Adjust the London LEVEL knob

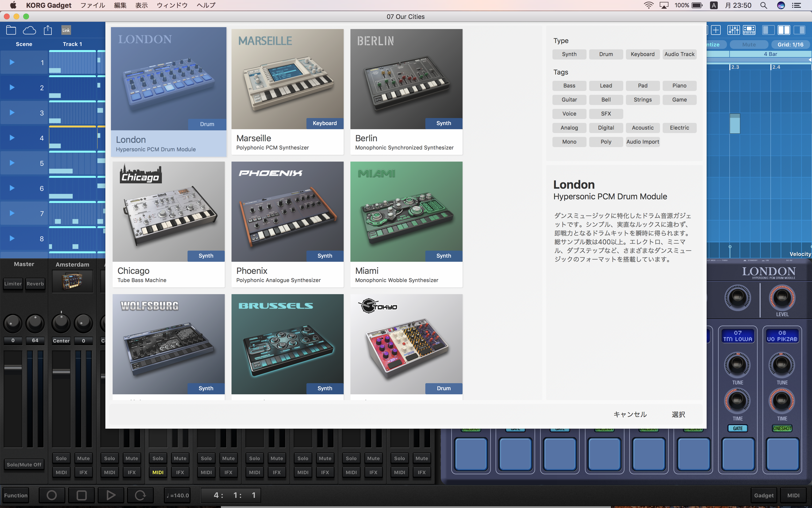click(x=782, y=297)
